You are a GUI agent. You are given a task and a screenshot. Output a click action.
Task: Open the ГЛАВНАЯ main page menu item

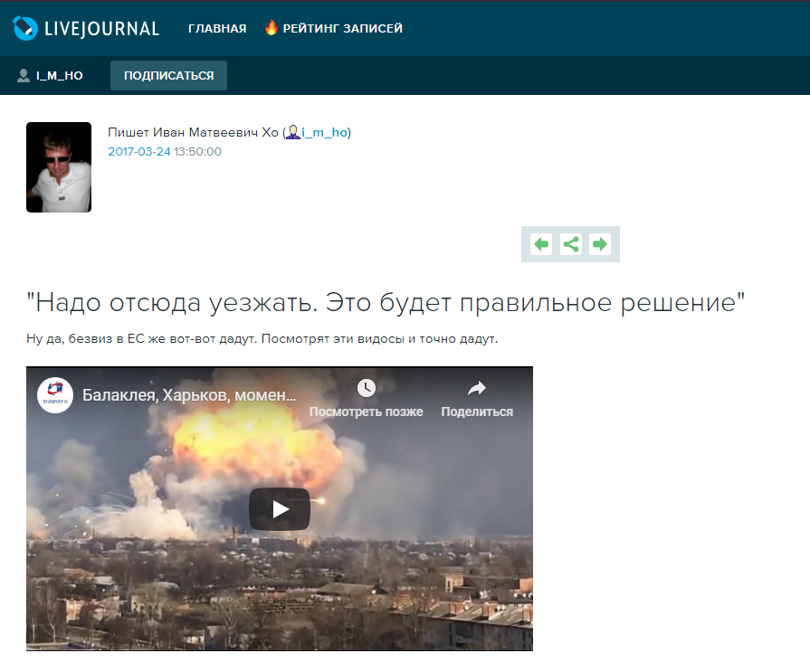pos(217,29)
